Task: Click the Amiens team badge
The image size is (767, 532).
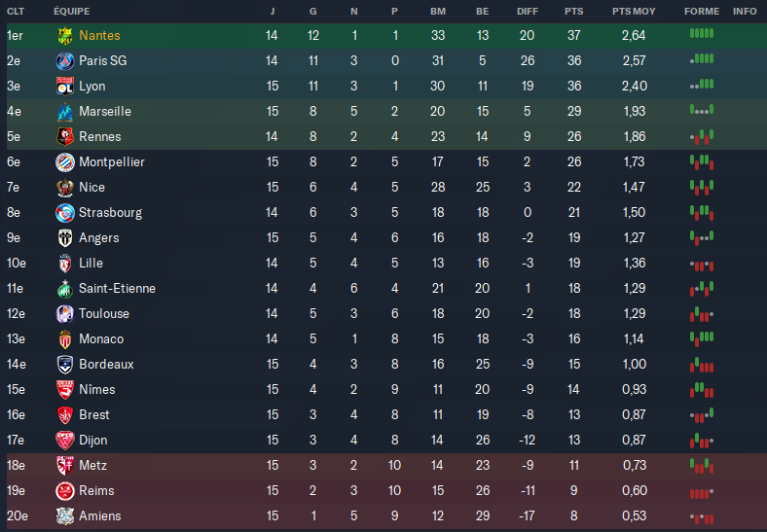Action: pos(65,516)
